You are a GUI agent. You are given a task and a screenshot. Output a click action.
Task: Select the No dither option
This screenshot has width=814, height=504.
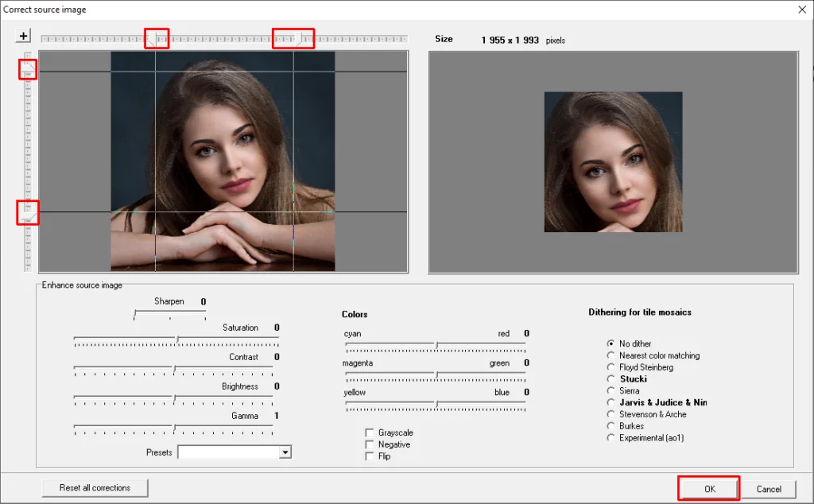tap(610, 343)
